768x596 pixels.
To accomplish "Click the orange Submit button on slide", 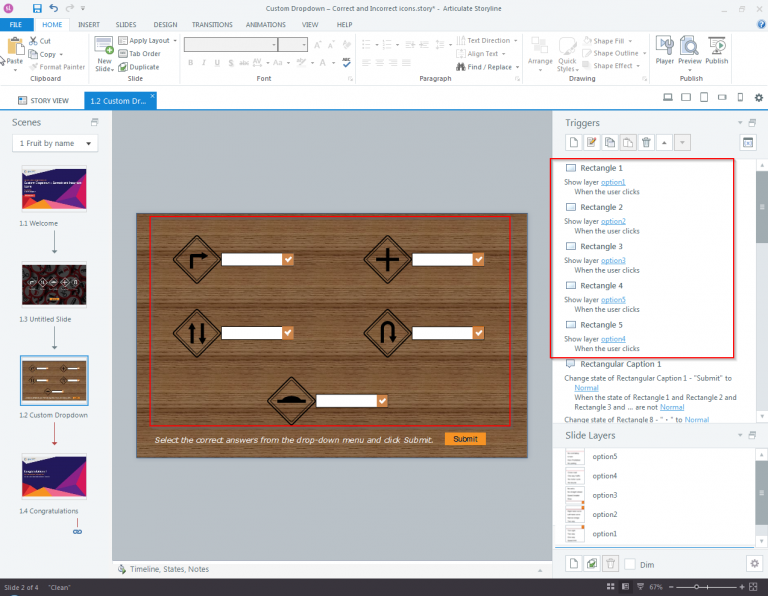I will (x=465, y=439).
